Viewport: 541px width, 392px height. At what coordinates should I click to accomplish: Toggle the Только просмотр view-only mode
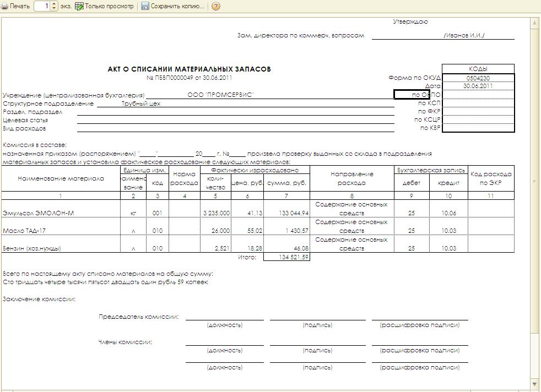point(104,6)
